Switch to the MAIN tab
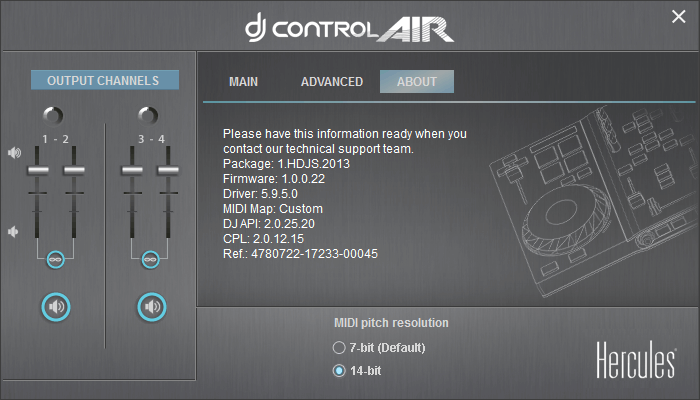Screen dimensions: 700x400 243,82
